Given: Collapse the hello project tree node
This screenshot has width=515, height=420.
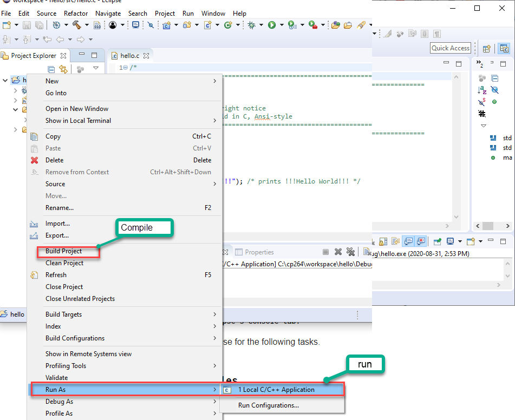Looking at the screenshot, I should [5, 80].
